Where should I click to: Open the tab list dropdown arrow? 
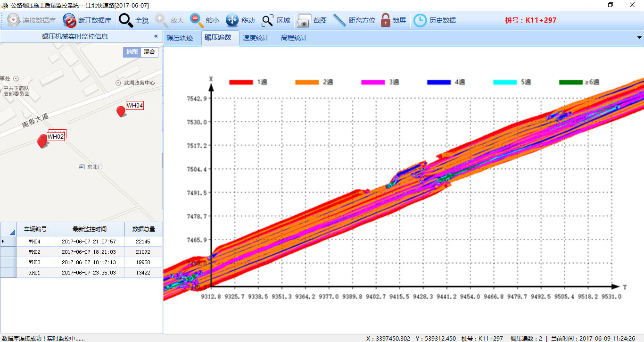pyautogui.click(x=639, y=38)
